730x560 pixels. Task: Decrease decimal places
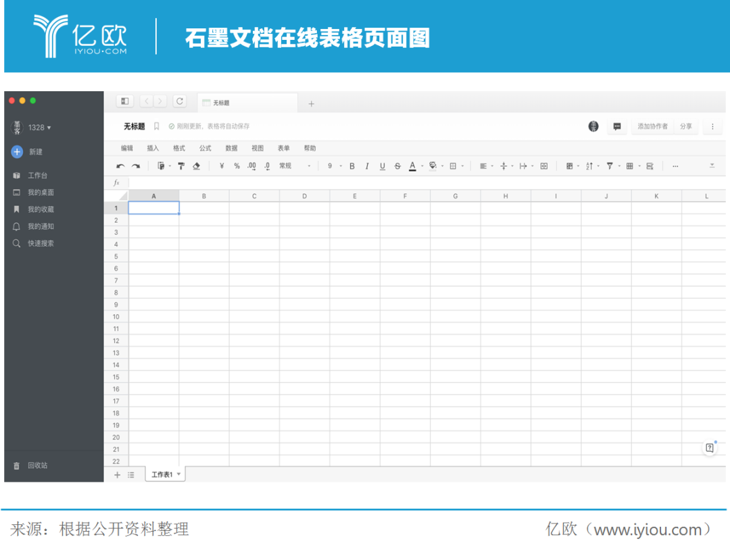(267, 166)
